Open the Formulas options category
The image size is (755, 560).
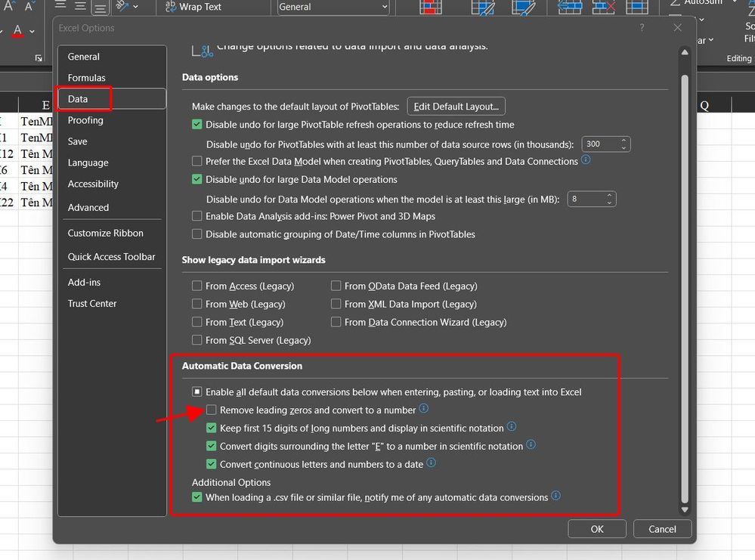[x=112, y=78]
